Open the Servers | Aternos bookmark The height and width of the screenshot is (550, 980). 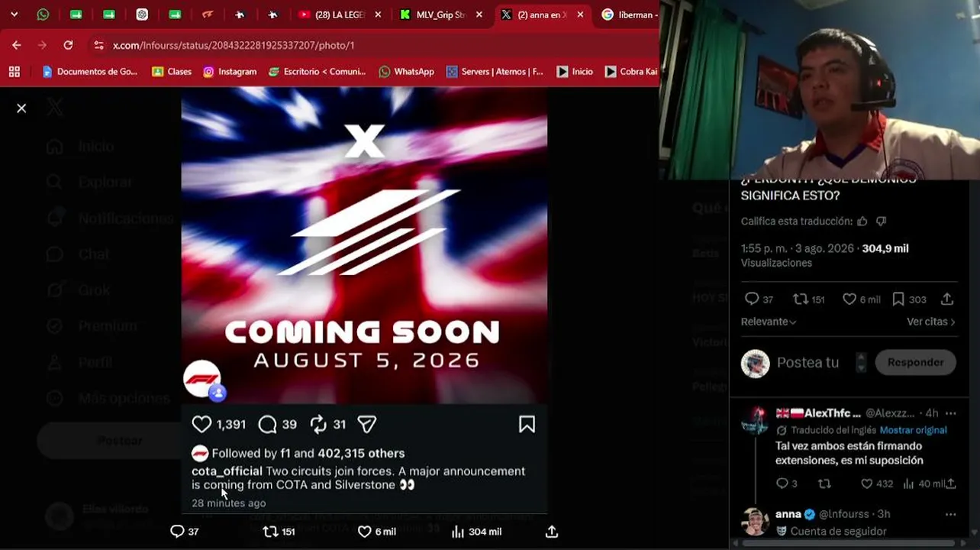(x=495, y=72)
